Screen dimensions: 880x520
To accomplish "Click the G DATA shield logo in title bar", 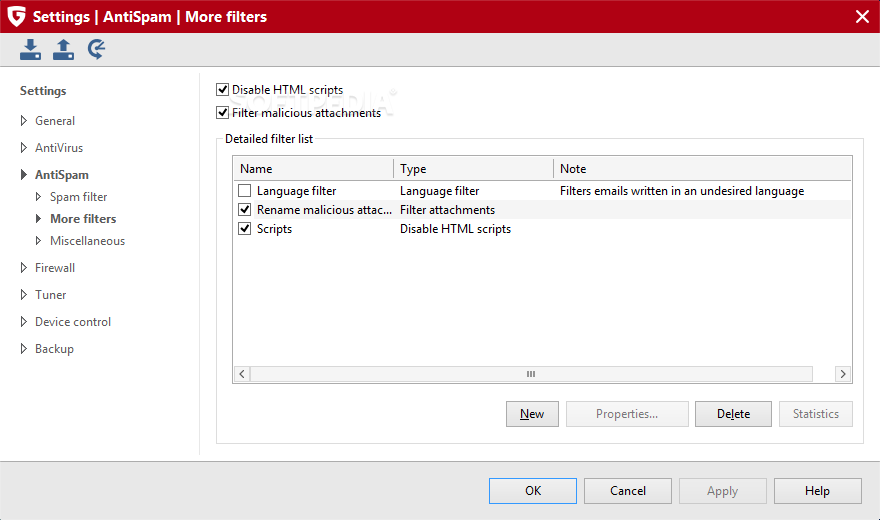I will (16, 16).
